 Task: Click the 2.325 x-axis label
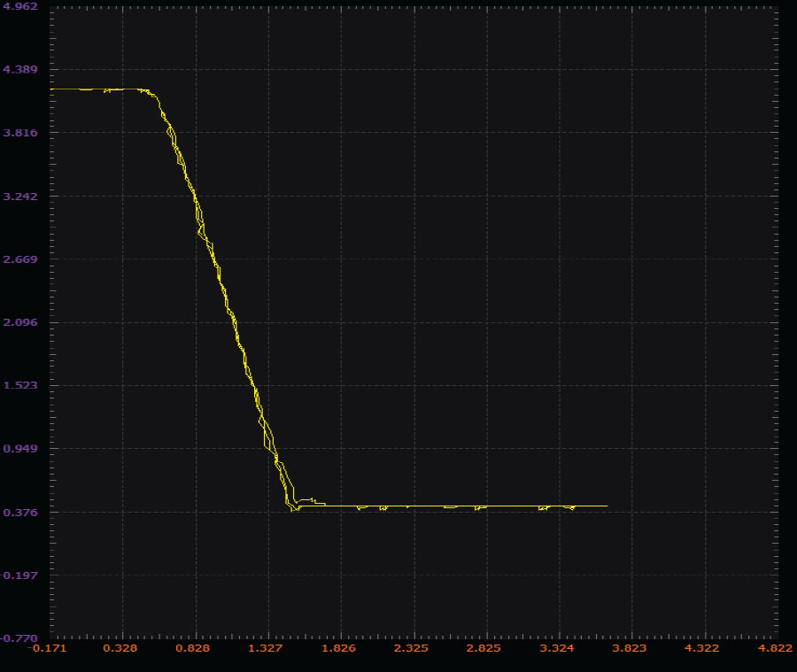[x=411, y=648]
